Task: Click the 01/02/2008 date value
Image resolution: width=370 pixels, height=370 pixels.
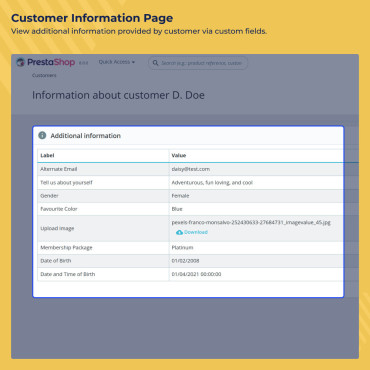Action: [185, 261]
